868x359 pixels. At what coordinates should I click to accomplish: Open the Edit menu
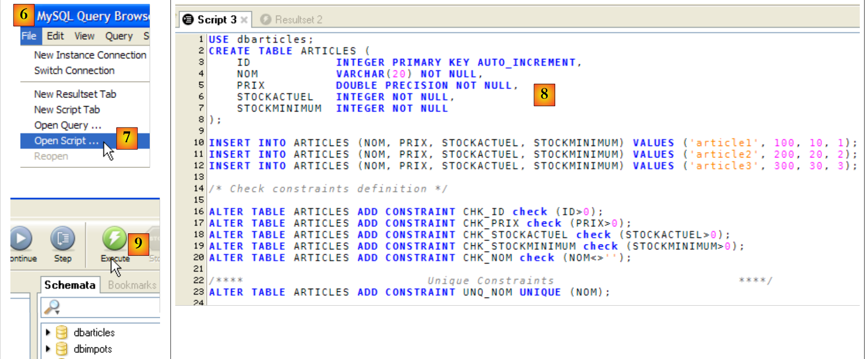55,36
